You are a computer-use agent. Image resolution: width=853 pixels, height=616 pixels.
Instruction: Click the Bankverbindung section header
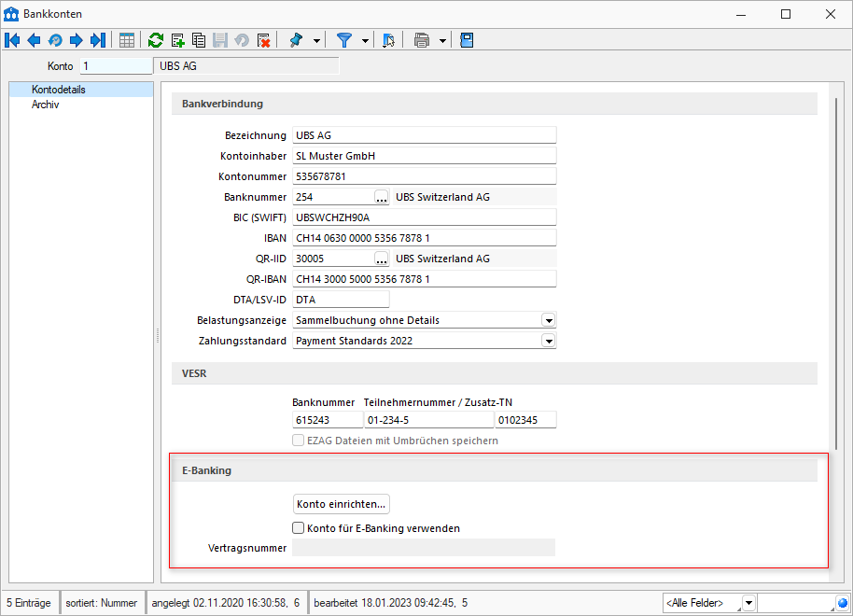point(495,104)
